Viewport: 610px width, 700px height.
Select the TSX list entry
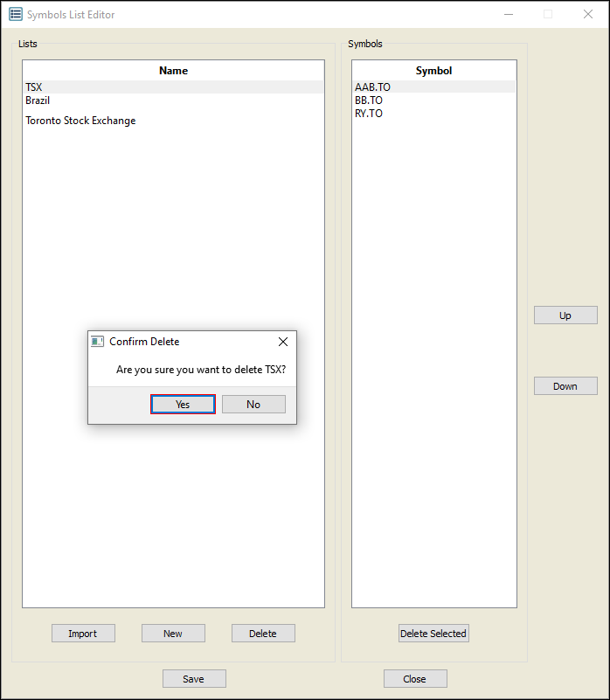point(34,87)
